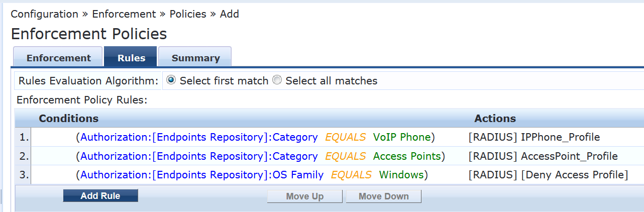Click the Actions column header
Screen dimensions: 644x212
pyautogui.click(x=495, y=119)
